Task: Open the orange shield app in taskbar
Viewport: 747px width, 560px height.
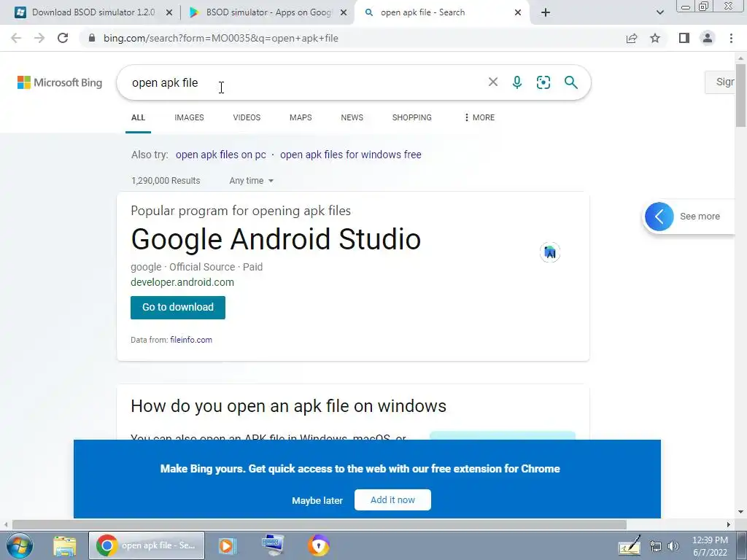Action: click(319, 545)
